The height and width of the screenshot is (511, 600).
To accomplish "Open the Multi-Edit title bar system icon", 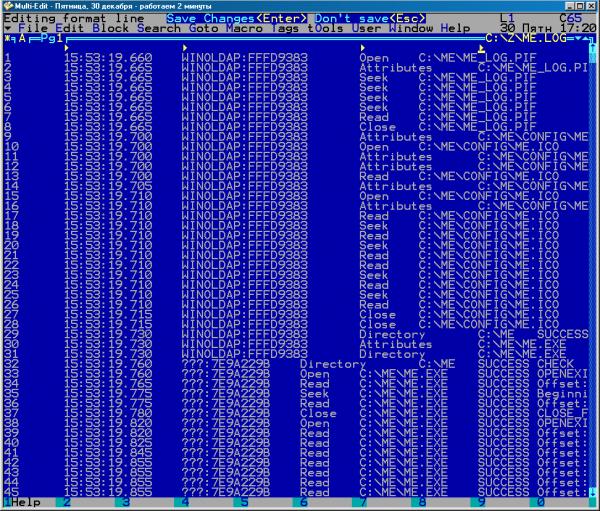I will tap(7, 6).
